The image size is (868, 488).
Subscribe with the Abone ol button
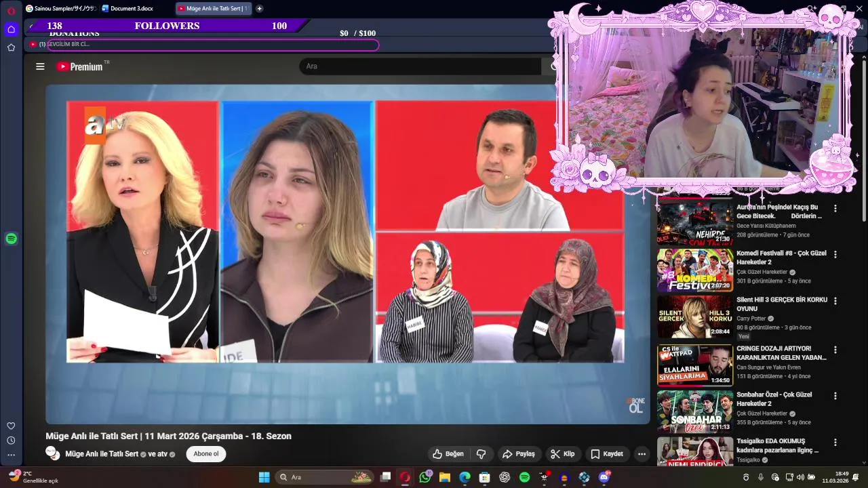(206, 454)
